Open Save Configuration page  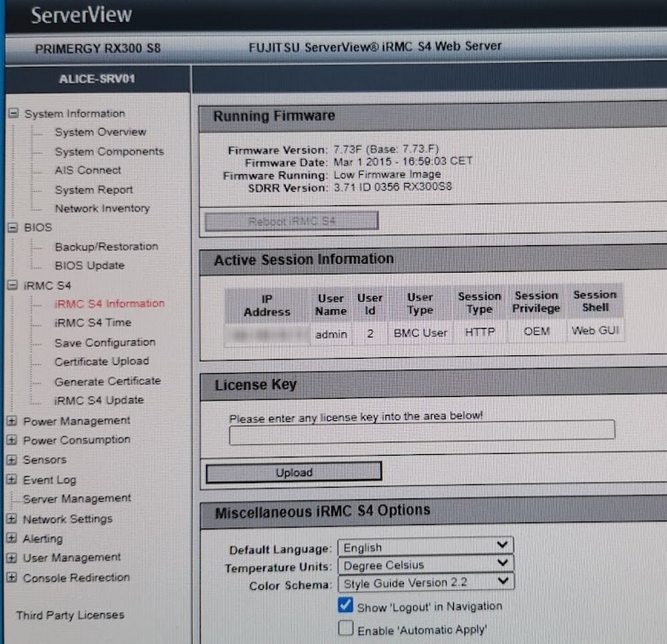click(x=105, y=342)
